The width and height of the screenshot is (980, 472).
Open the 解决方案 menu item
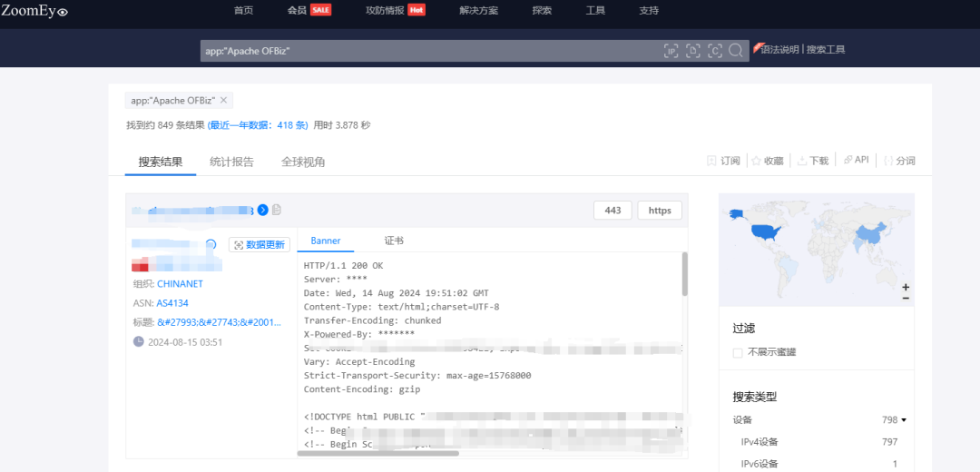click(478, 11)
